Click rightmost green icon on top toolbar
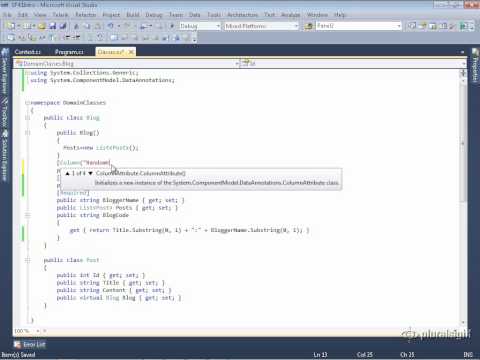The width and height of the screenshot is (480, 360). click(x=464, y=26)
